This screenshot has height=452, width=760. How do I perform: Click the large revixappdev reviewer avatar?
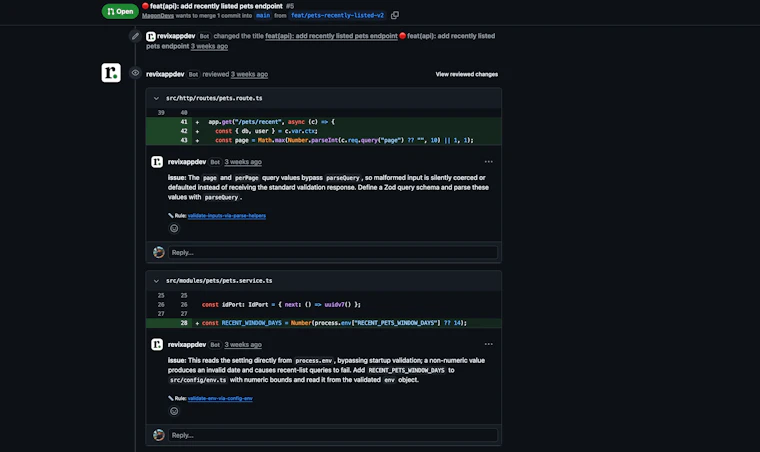coord(111,73)
